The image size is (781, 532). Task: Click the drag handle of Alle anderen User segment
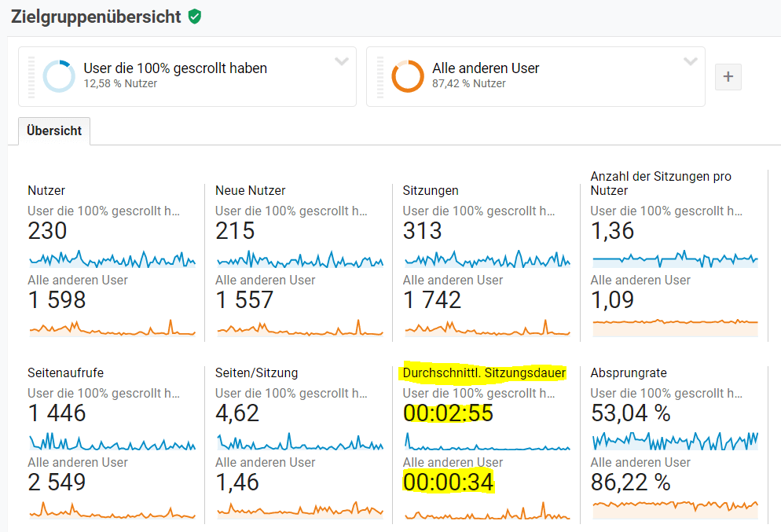(380, 76)
